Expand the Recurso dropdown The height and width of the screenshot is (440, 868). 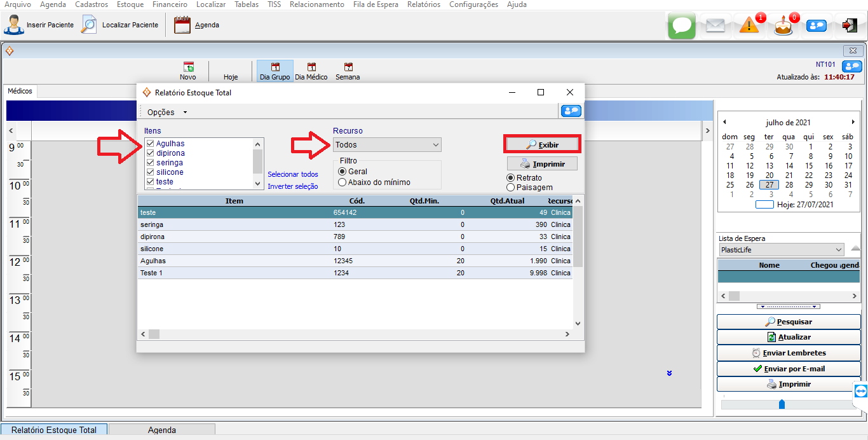click(x=435, y=145)
